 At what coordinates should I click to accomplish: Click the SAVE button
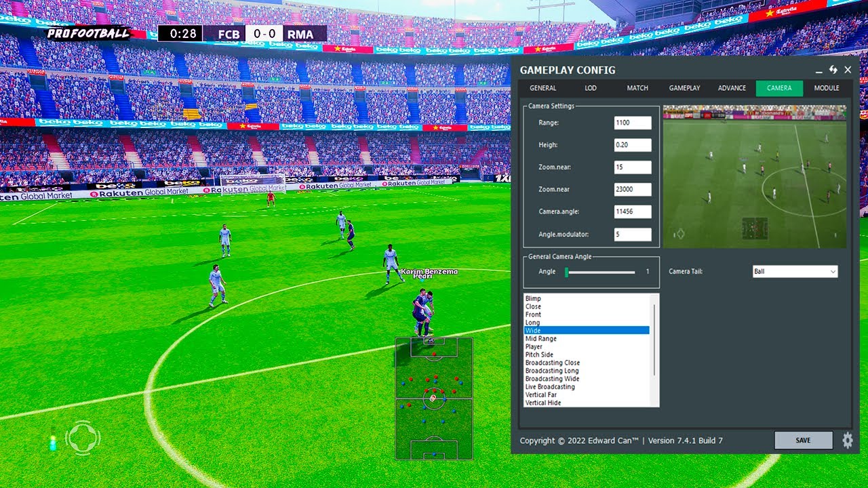[804, 441]
